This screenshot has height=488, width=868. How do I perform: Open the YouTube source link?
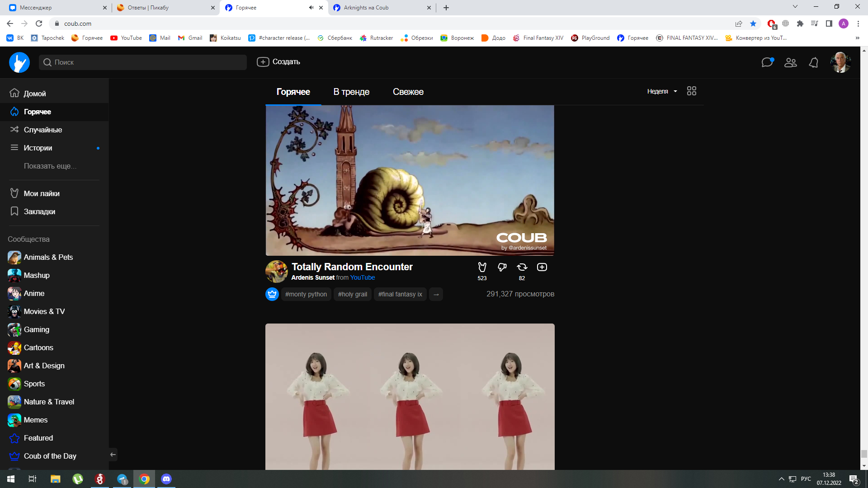click(363, 277)
